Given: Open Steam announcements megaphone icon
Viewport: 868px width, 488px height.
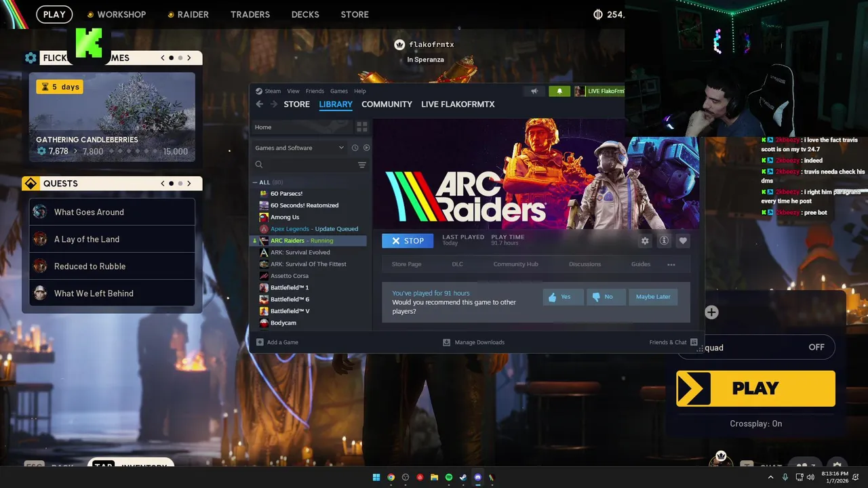Looking at the screenshot, I should (534, 91).
